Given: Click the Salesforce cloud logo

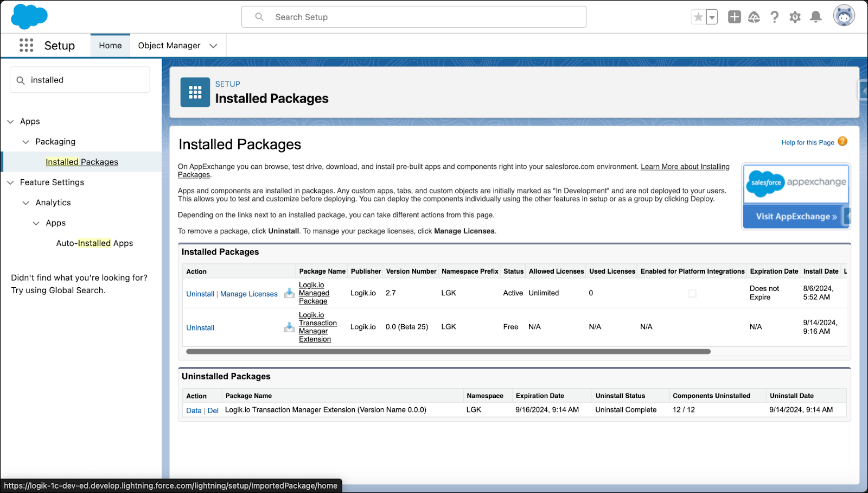Looking at the screenshot, I should pos(29,16).
